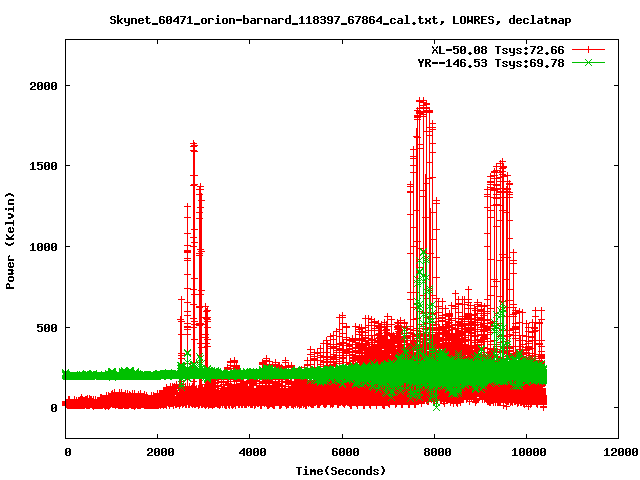Click the 10000 tick label on the time axis

point(529,452)
